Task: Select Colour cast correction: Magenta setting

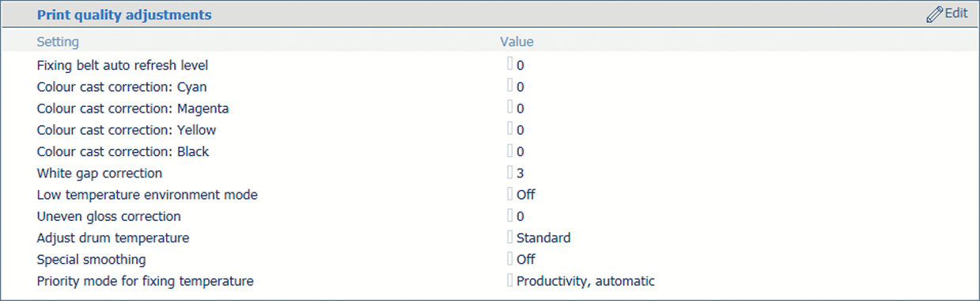Action: 133,108
